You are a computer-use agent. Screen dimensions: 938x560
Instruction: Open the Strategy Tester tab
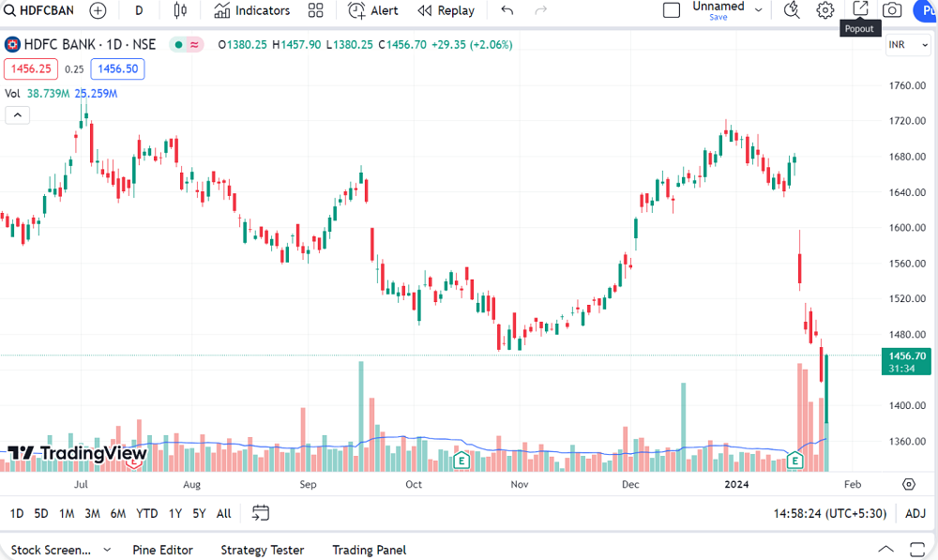[x=262, y=550]
